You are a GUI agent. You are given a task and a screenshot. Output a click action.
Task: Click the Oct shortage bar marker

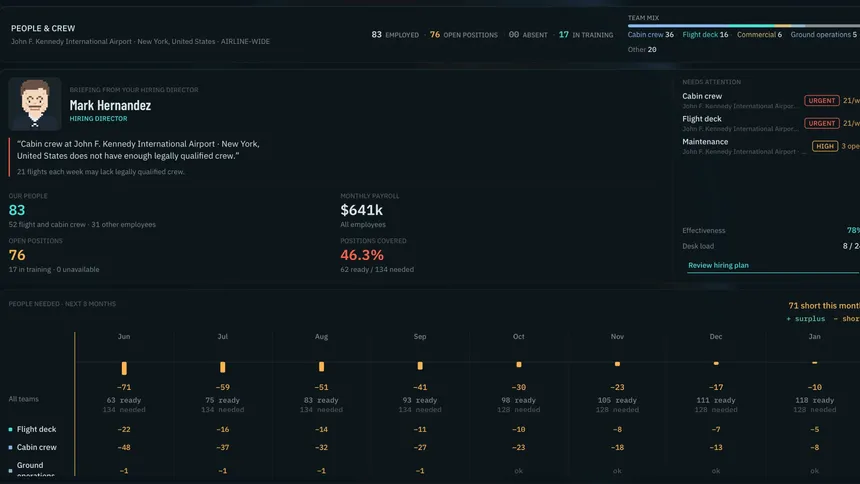pyautogui.click(x=519, y=364)
